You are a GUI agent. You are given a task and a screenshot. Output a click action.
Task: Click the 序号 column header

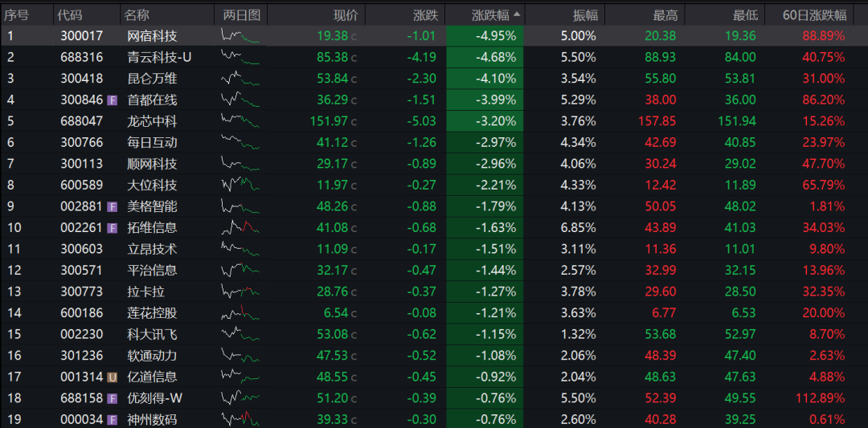(17, 15)
